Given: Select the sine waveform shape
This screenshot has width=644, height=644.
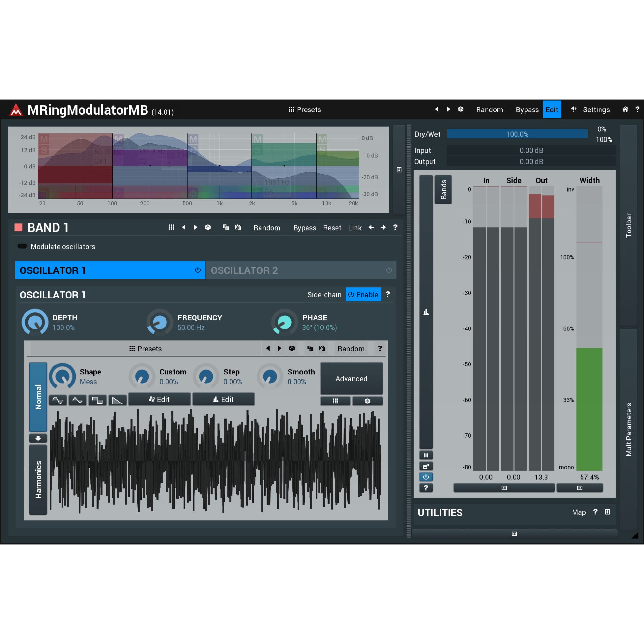Looking at the screenshot, I should (x=58, y=400).
